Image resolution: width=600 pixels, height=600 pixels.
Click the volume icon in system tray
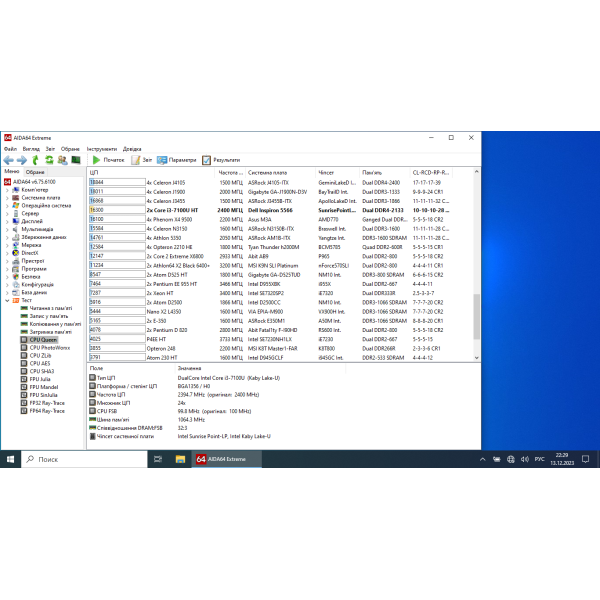pos(525,459)
